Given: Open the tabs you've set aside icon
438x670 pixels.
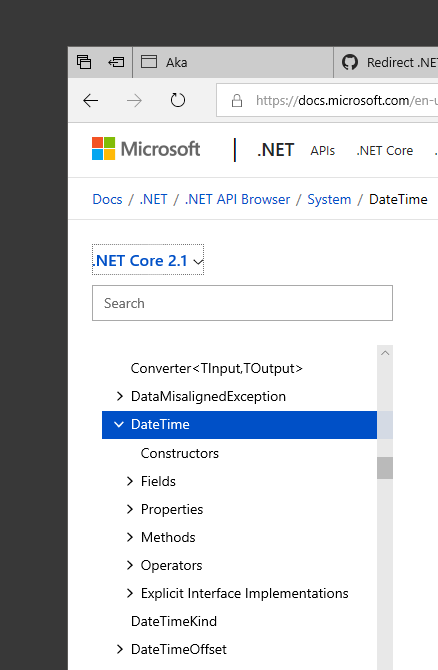Looking at the screenshot, I should [84, 62].
